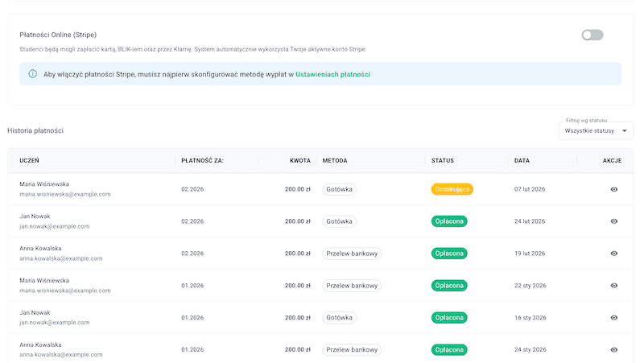
Task: Click the AKCJE column header
Action: tap(612, 160)
